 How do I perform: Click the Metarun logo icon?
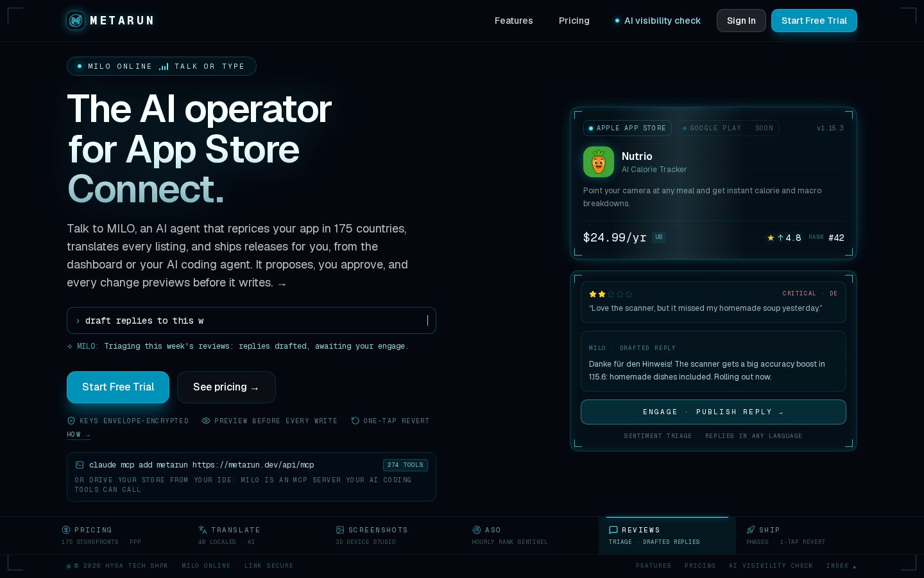coord(76,21)
